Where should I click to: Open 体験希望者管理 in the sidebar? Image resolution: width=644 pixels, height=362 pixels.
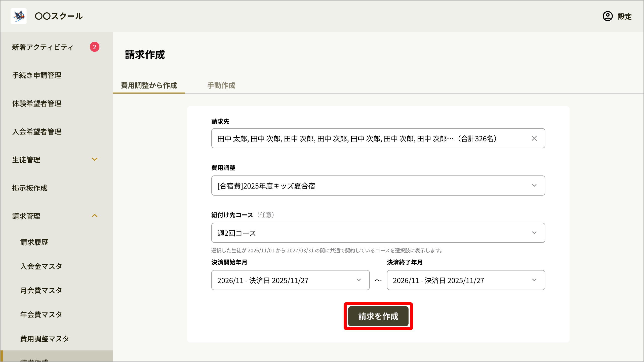37,104
